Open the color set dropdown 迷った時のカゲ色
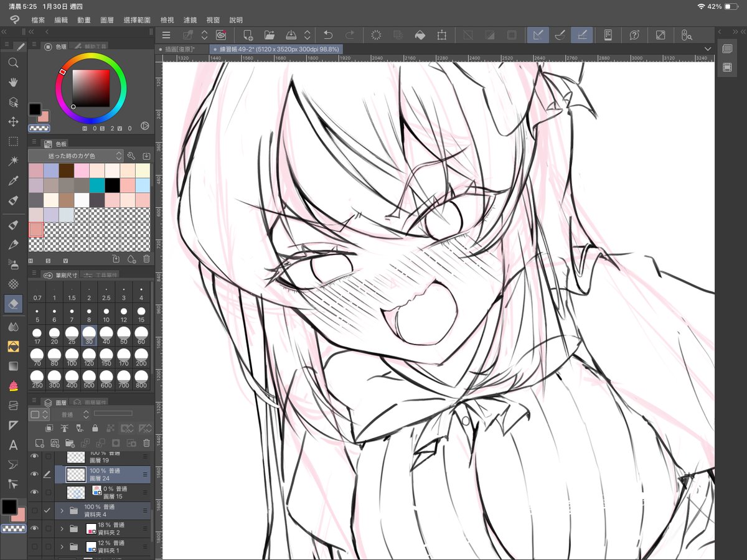 pos(76,156)
